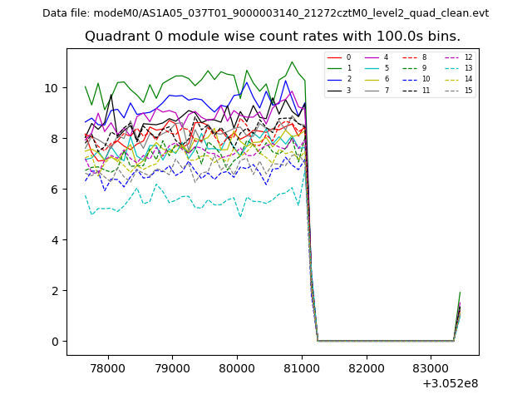Select the cyan dashed legend entry for module 13
The image size is (532, 399).
pyautogui.click(x=450, y=68)
